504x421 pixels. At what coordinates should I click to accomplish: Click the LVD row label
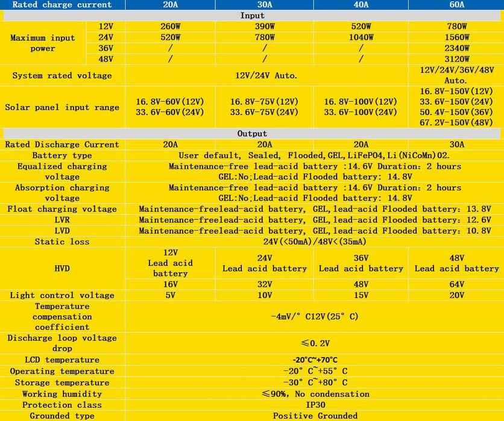pyautogui.click(x=62, y=231)
